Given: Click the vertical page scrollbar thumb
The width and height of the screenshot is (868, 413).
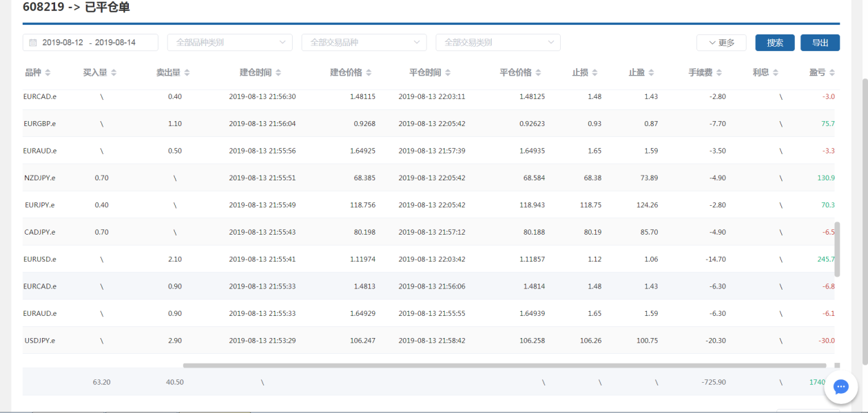Looking at the screenshot, I should point(838,249).
